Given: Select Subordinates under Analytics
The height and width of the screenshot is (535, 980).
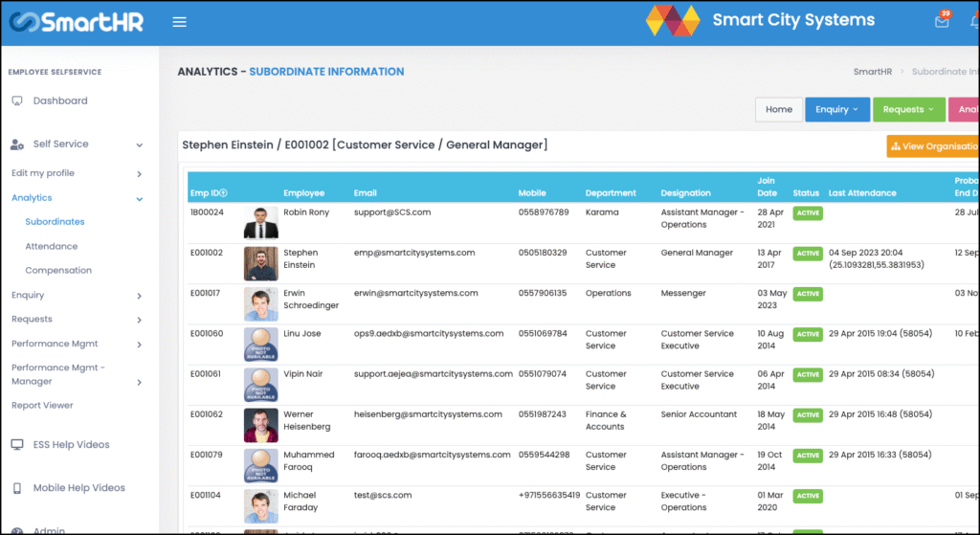Looking at the screenshot, I should (55, 222).
